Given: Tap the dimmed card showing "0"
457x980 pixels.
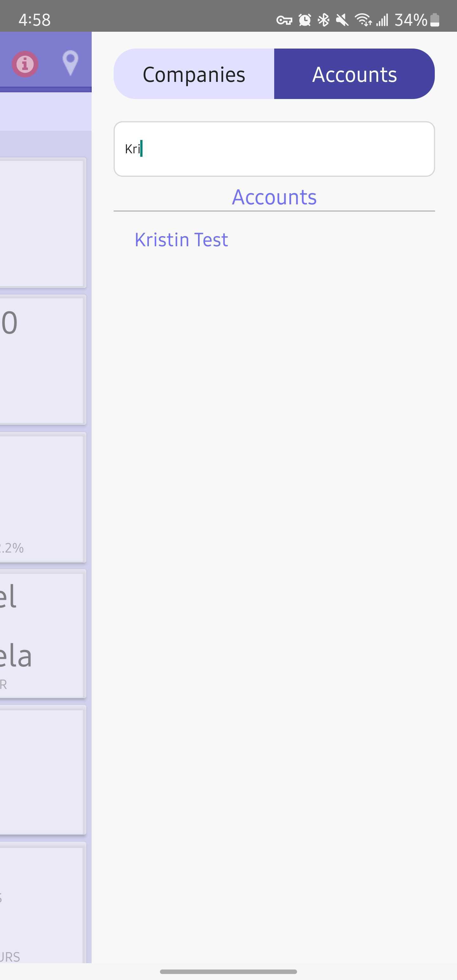Looking at the screenshot, I should [x=42, y=360].
